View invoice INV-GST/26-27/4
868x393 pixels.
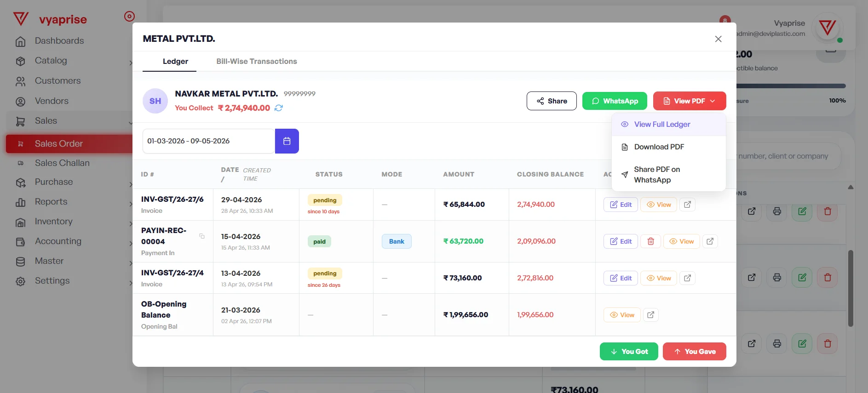[659, 278]
